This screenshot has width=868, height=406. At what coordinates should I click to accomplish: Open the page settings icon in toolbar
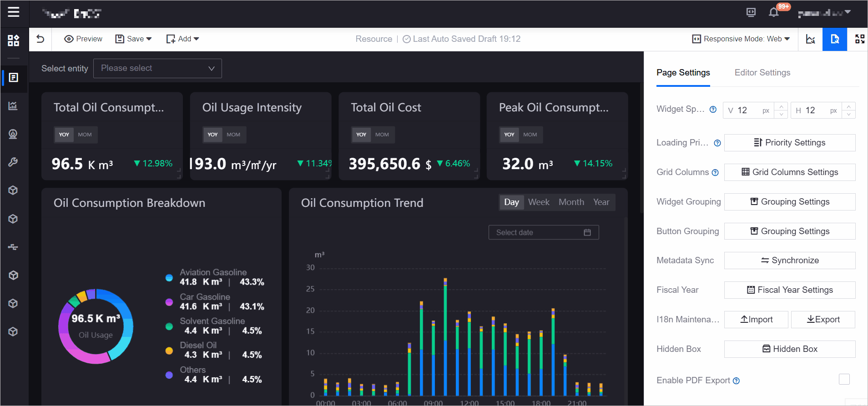click(834, 39)
